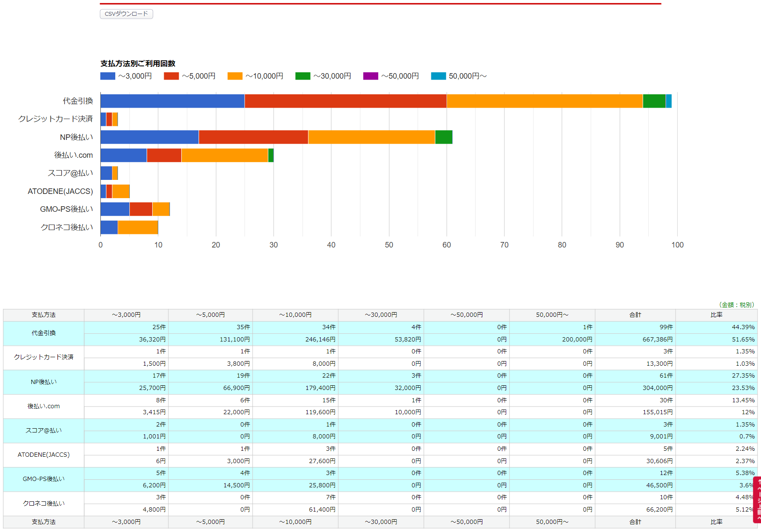Click the light blue 50,000円～ legend swatch

pos(438,76)
